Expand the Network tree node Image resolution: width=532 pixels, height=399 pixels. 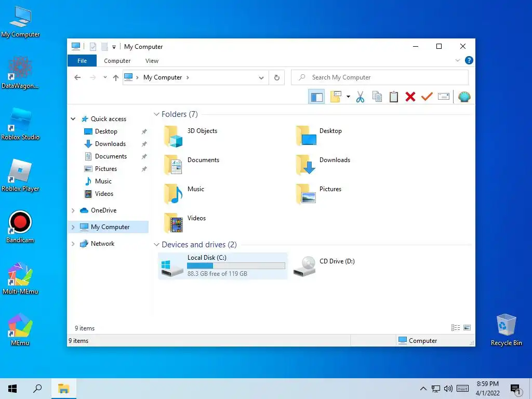[73, 244]
